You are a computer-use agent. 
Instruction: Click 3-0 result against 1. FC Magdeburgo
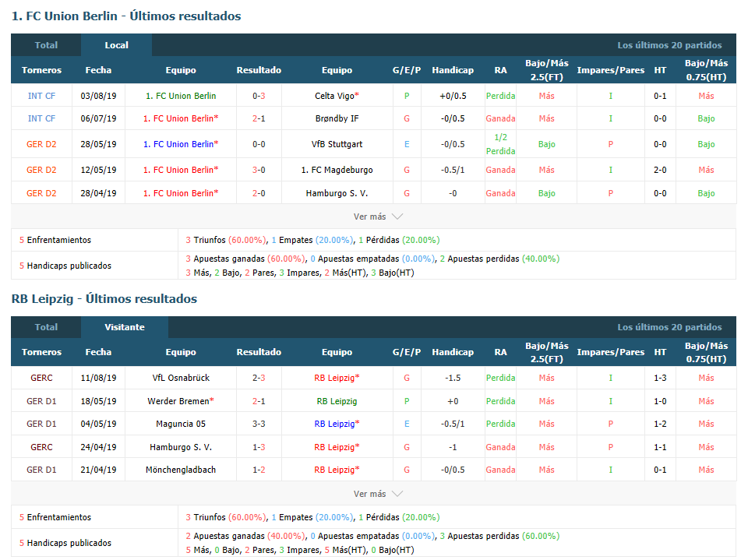coord(259,170)
